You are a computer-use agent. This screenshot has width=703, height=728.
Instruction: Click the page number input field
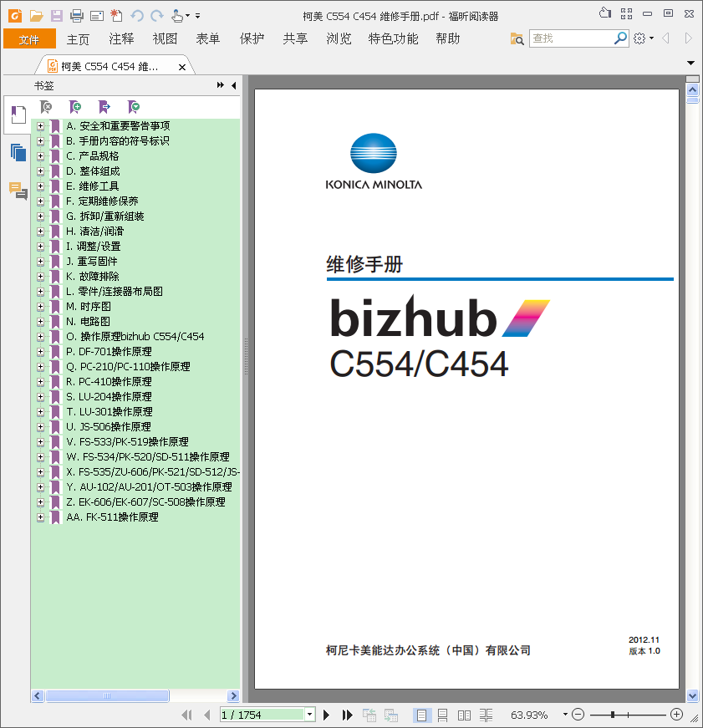coord(262,715)
